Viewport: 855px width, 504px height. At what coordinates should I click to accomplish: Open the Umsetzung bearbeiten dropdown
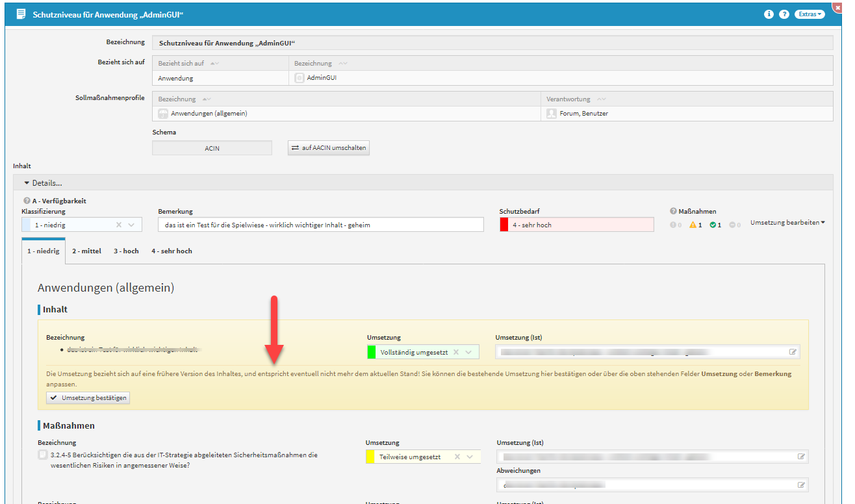[787, 223]
